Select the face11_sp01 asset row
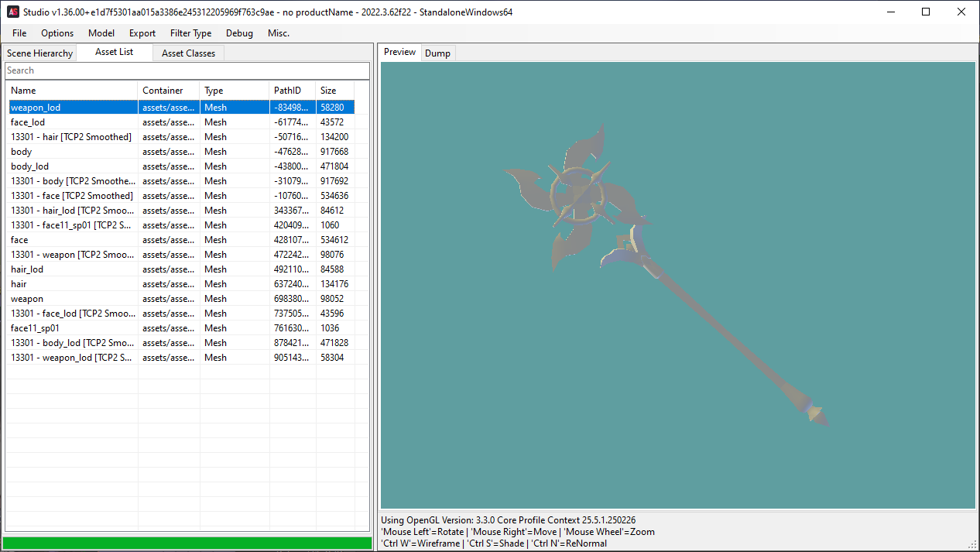The height and width of the screenshot is (552, 980). 181,328
